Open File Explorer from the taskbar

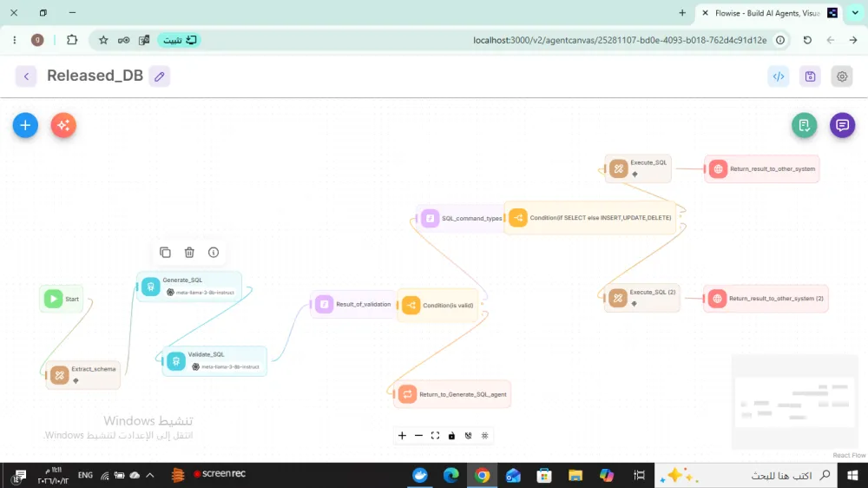click(575, 475)
